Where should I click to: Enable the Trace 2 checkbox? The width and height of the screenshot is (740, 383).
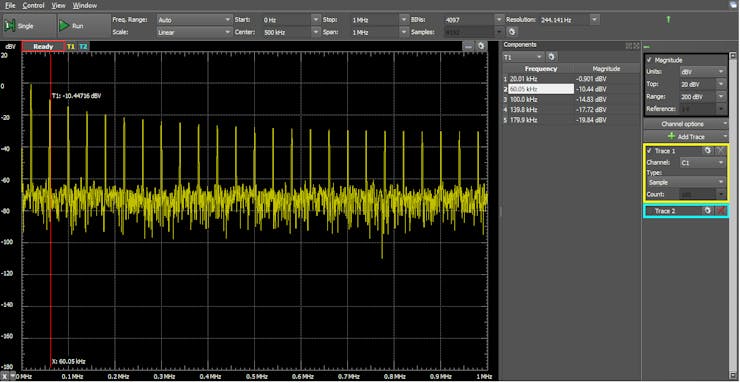coord(650,211)
